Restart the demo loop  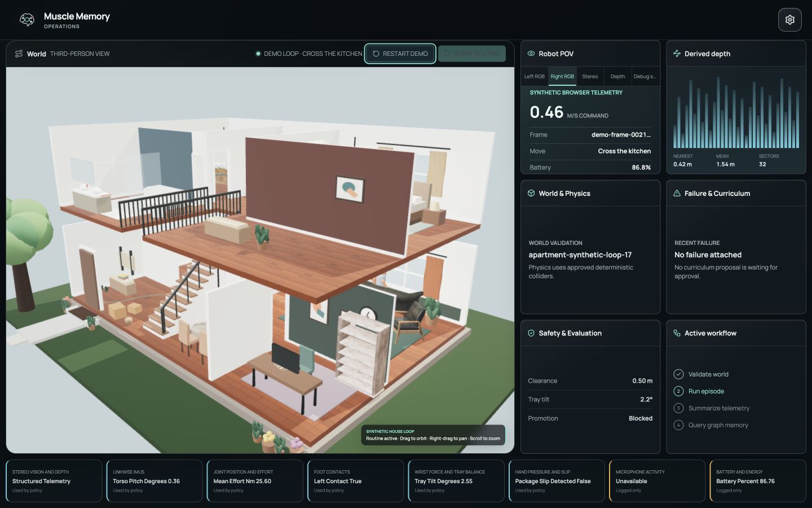[400, 54]
